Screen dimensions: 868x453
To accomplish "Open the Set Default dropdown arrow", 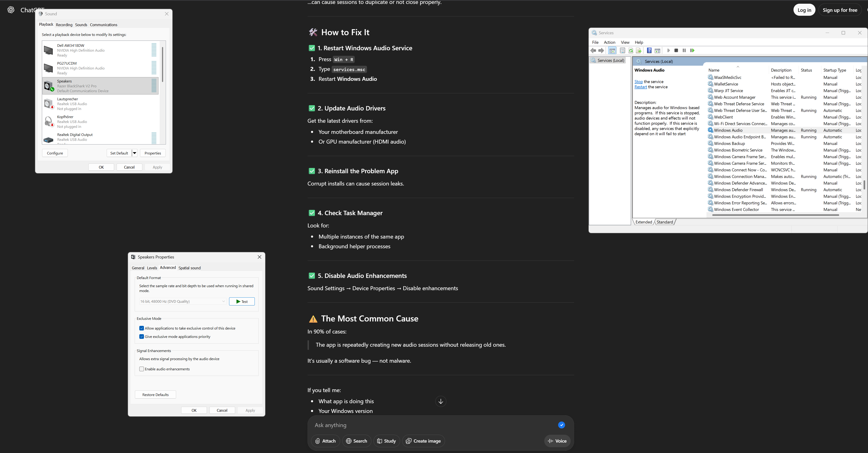I will [134, 153].
